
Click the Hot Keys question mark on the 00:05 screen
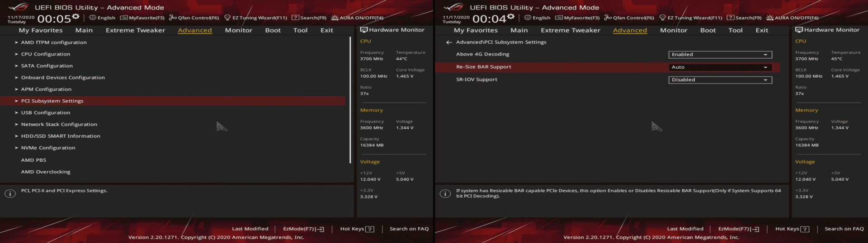[x=369, y=229]
